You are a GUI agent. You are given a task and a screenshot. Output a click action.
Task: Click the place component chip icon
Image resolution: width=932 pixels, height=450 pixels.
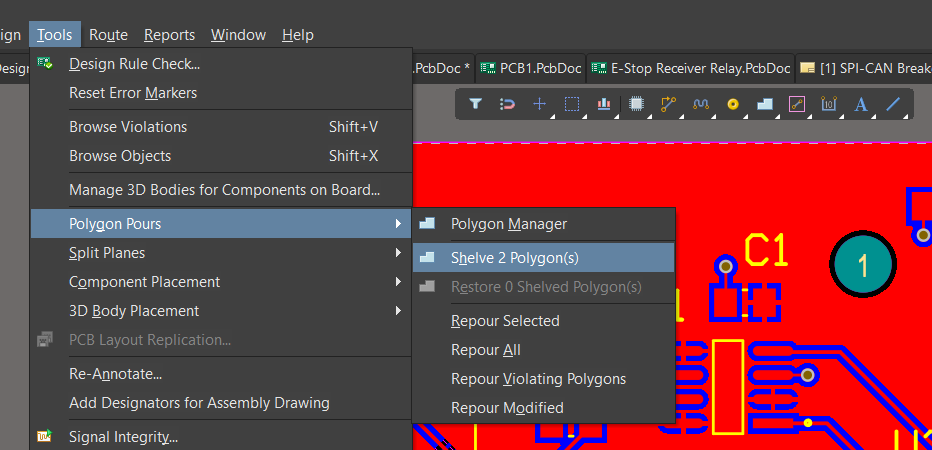(x=637, y=104)
